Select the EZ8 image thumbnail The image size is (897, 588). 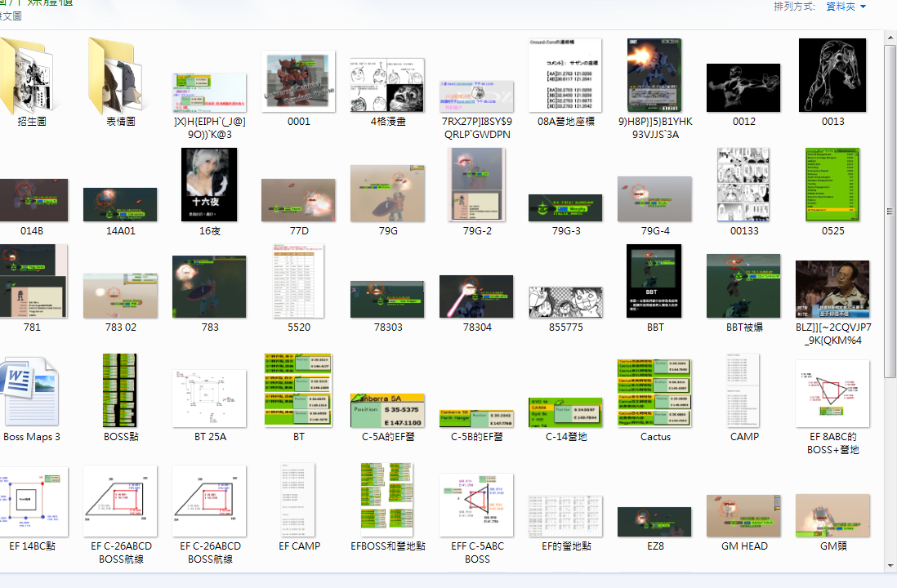coord(654,522)
